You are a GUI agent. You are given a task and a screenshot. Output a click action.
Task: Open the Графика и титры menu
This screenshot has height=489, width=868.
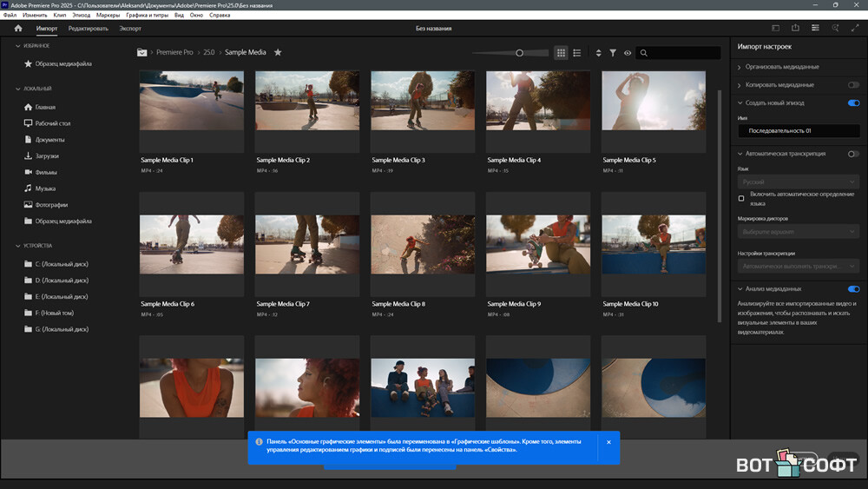[x=148, y=15]
